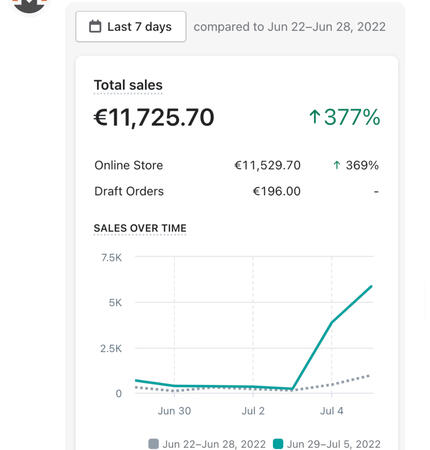Click the Jul 2 axis label
This screenshot has width=430, height=450.
[x=253, y=411]
